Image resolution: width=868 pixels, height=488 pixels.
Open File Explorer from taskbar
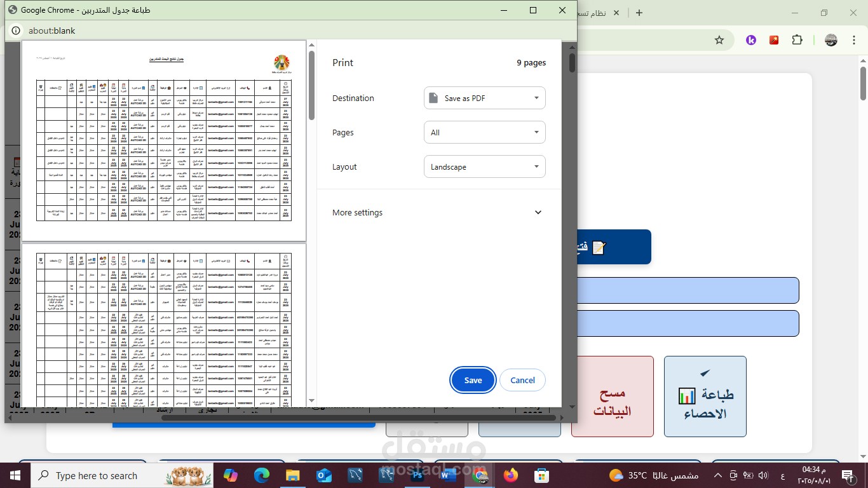click(x=292, y=475)
